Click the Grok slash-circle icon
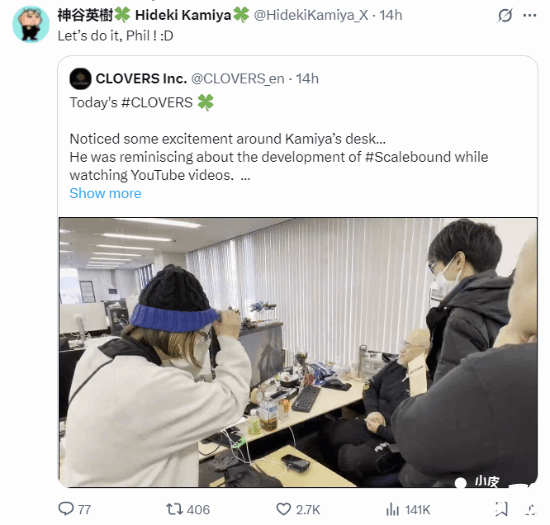550x525 pixels. click(x=505, y=15)
